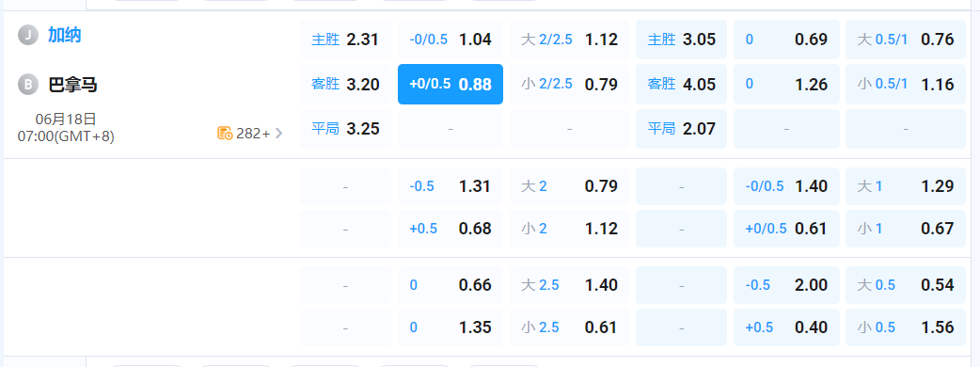Choose 大 2.5 at 1.40
The image size is (980, 367).
coord(569,285)
